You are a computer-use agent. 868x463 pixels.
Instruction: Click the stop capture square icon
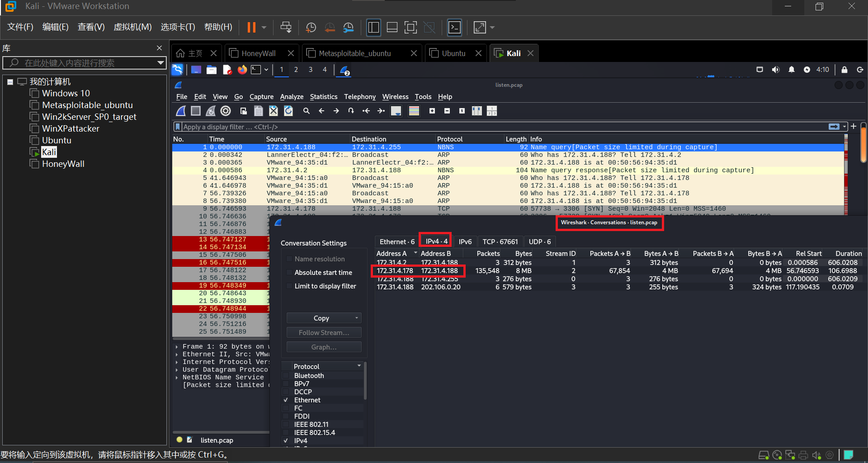[196, 111]
